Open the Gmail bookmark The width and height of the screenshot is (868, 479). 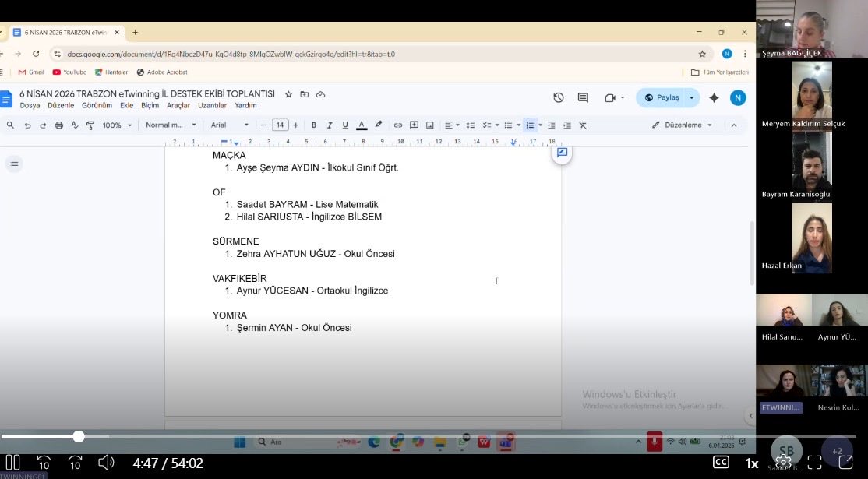[x=31, y=72]
